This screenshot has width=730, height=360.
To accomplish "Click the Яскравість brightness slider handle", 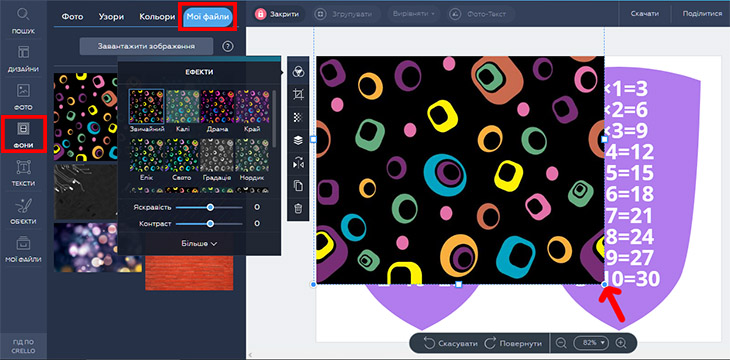I will [210, 207].
